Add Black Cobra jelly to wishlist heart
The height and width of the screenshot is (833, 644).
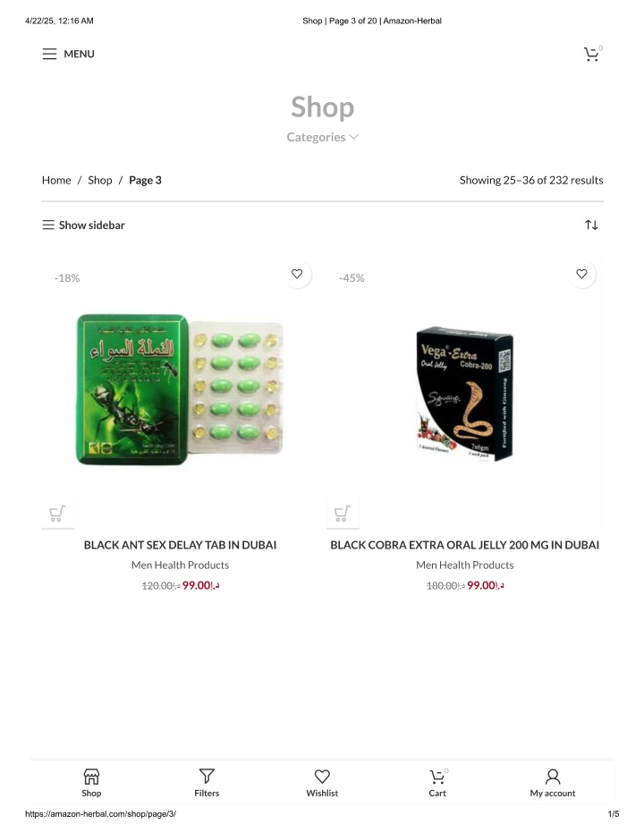pyautogui.click(x=582, y=274)
